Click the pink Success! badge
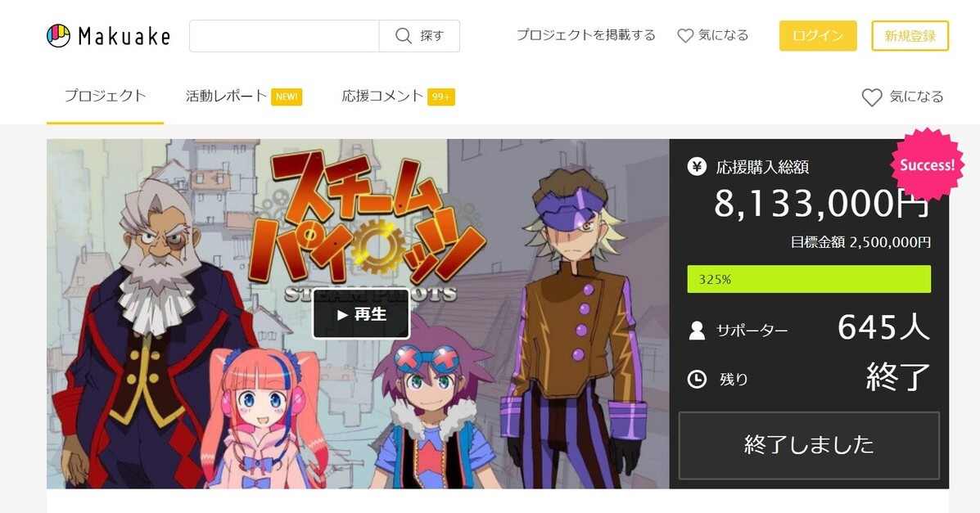Screen dimensions: 980x513 [927, 165]
